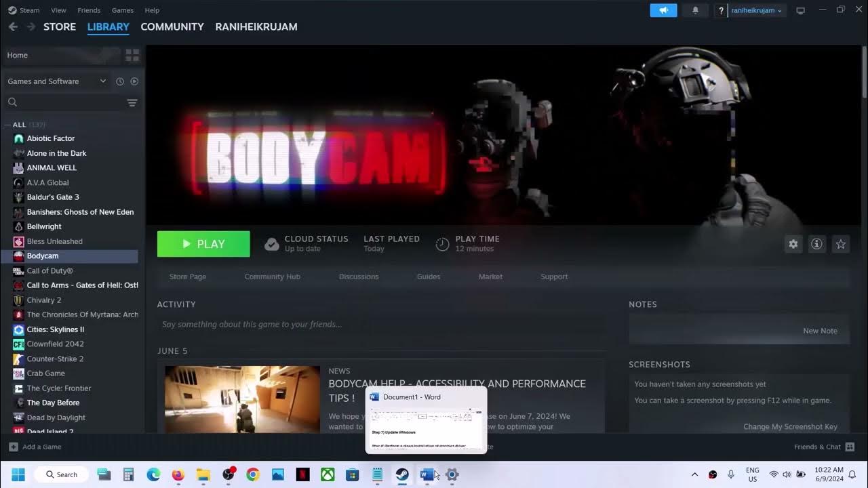Click the library search field
This screenshot has height=488, width=868.
point(63,102)
